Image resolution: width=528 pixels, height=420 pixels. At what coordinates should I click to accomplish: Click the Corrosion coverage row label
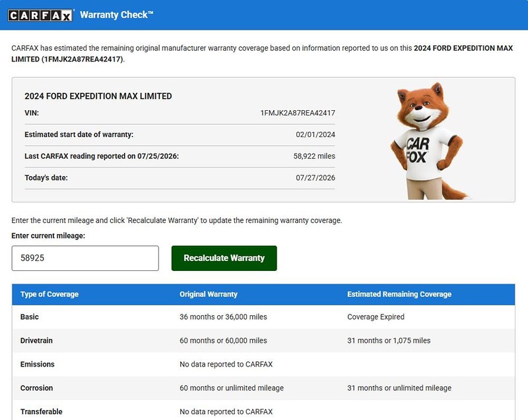coord(37,388)
